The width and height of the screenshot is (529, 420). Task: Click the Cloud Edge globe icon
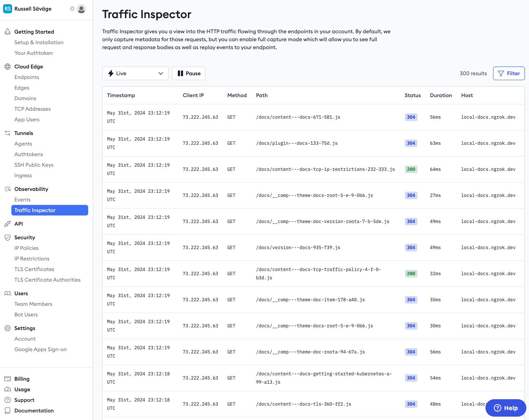click(x=8, y=67)
